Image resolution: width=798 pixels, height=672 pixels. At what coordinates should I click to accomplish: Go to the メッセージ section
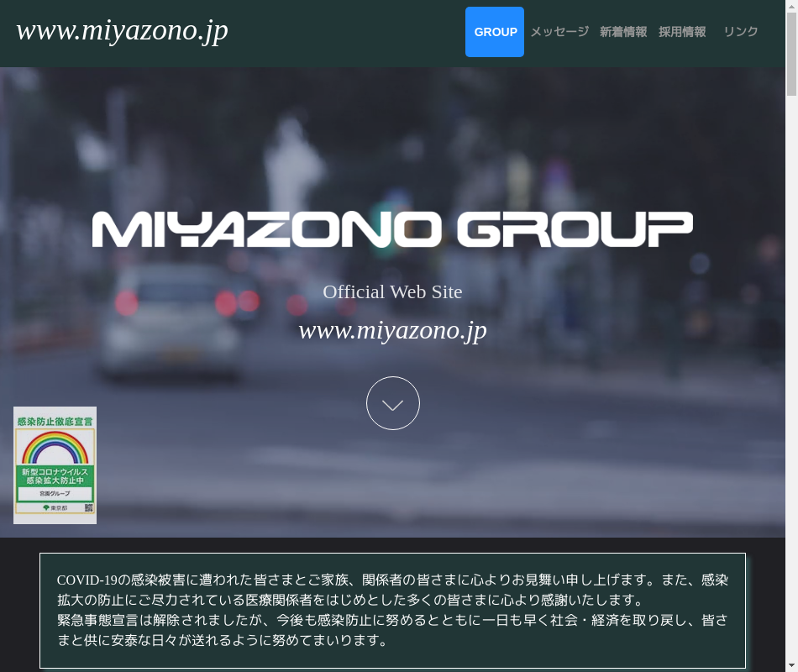click(x=559, y=32)
